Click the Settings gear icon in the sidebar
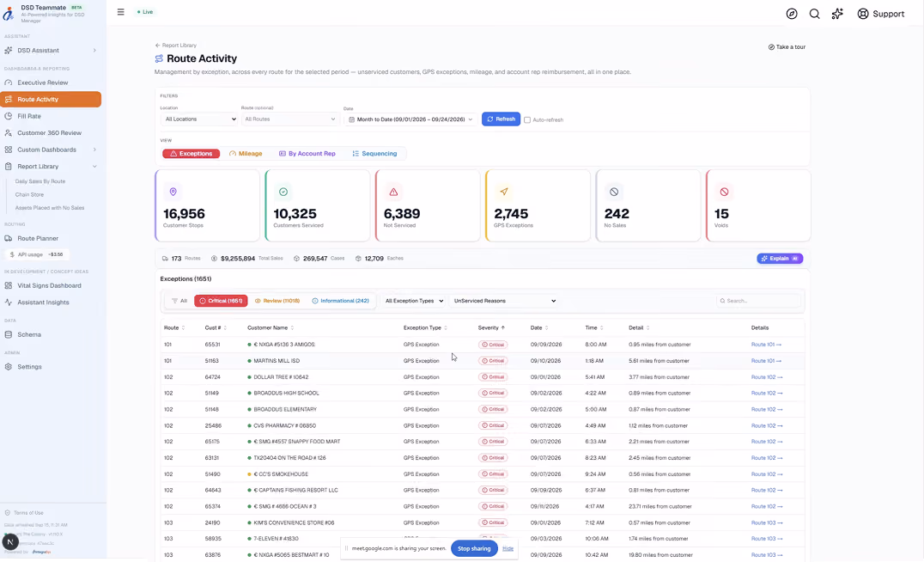The width and height of the screenshot is (924, 562). click(9, 367)
